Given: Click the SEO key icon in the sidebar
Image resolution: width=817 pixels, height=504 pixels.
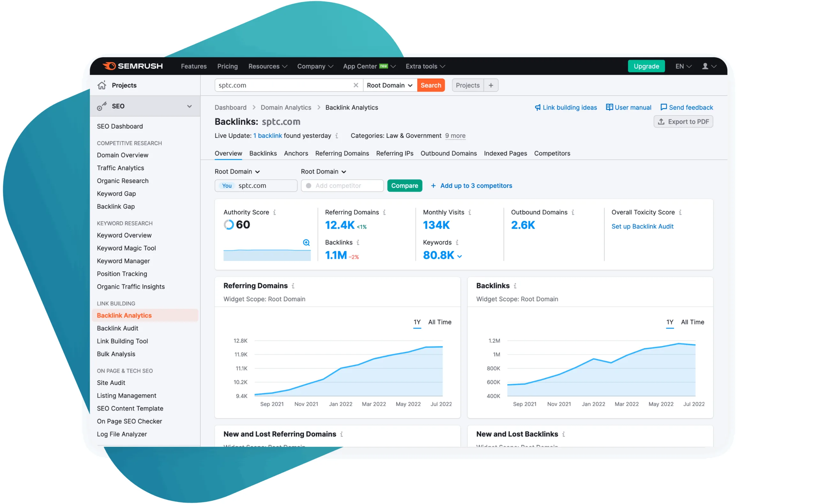Looking at the screenshot, I should pos(101,106).
